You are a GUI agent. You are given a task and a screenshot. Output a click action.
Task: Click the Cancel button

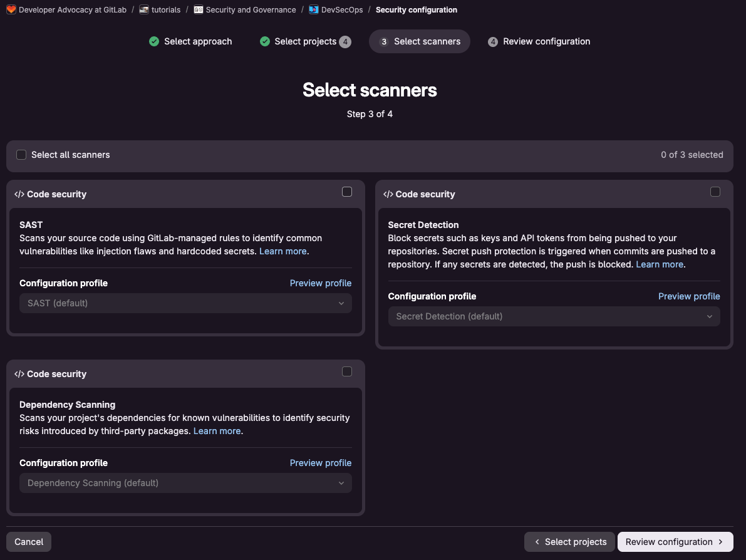click(x=29, y=542)
